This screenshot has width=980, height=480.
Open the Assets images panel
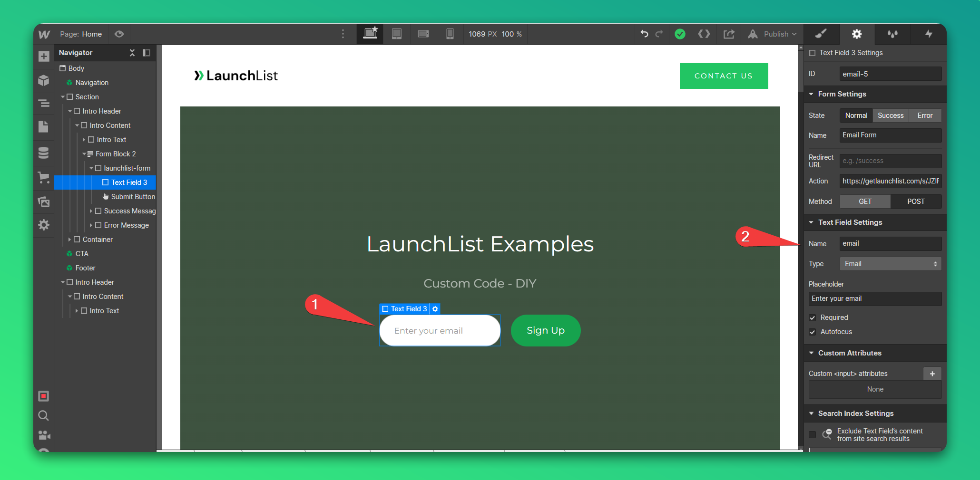pos(44,202)
